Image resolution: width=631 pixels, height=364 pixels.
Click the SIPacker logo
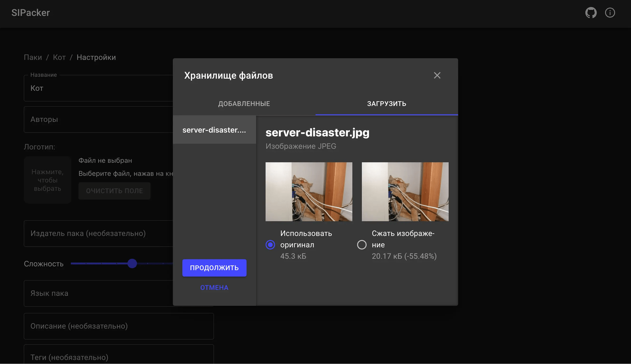(x=30, y=13)
